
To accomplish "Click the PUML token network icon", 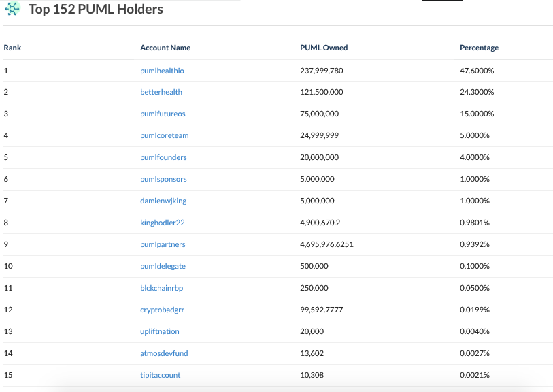I will 12,9.
